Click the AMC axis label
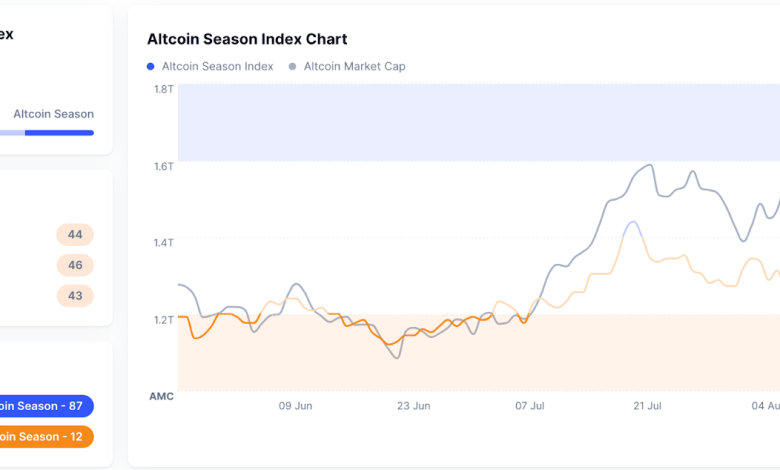Viewport: 780px width, 470px height. tap(161, 396)
